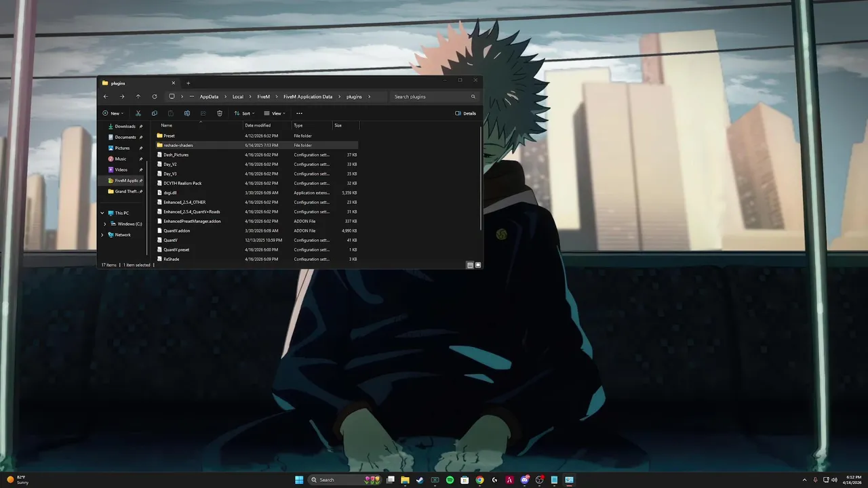The image size is (868, 488).
Task: Navigate to FiveM Application Data breadcrumb
Action: tap(308, 96)
